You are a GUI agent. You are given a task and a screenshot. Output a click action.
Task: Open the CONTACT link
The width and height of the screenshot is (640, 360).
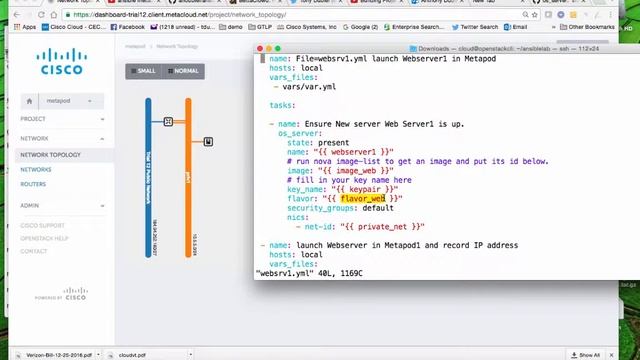coord(33,251)
